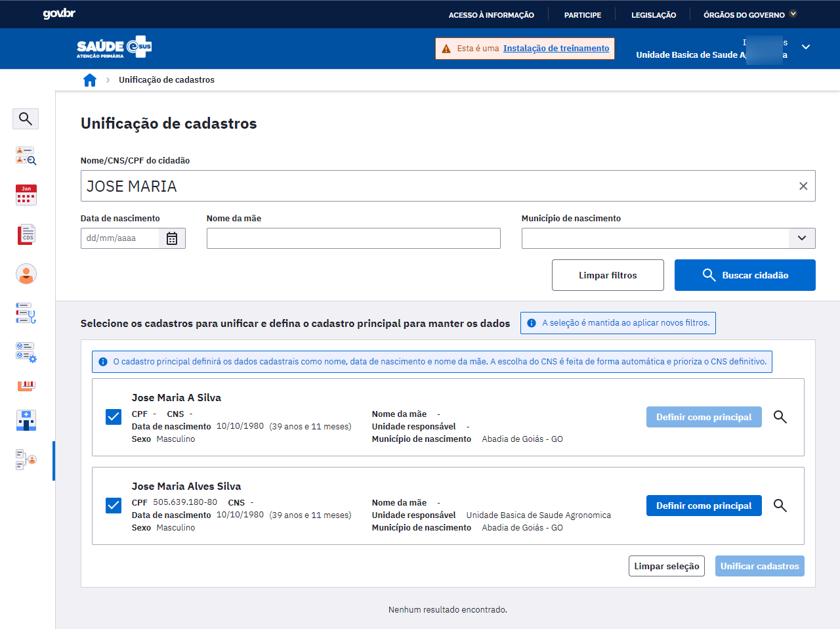View details of Jose Maria A Silva
The height and width of the screenshot is (629, 840).
point(780,417)
